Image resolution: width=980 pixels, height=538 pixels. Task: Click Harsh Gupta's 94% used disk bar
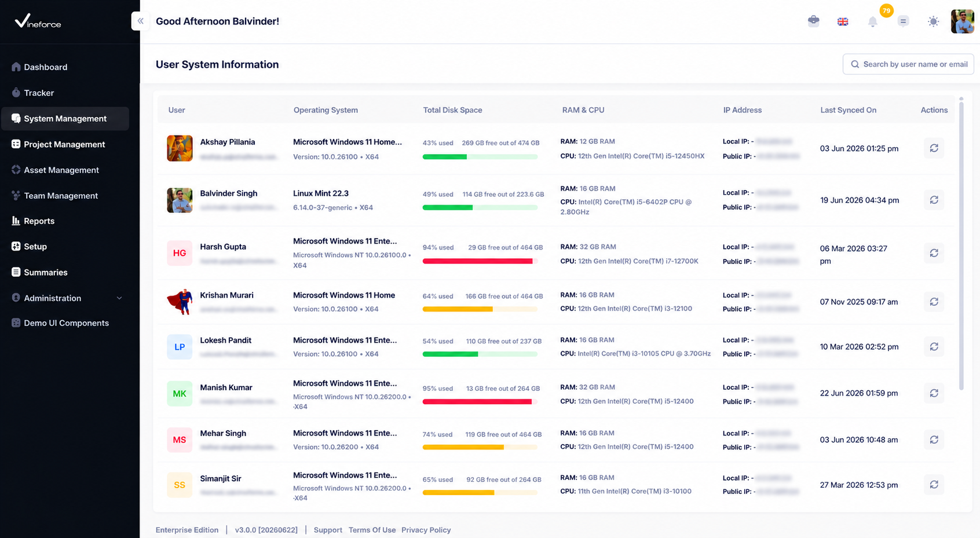[x=480, y=261]
